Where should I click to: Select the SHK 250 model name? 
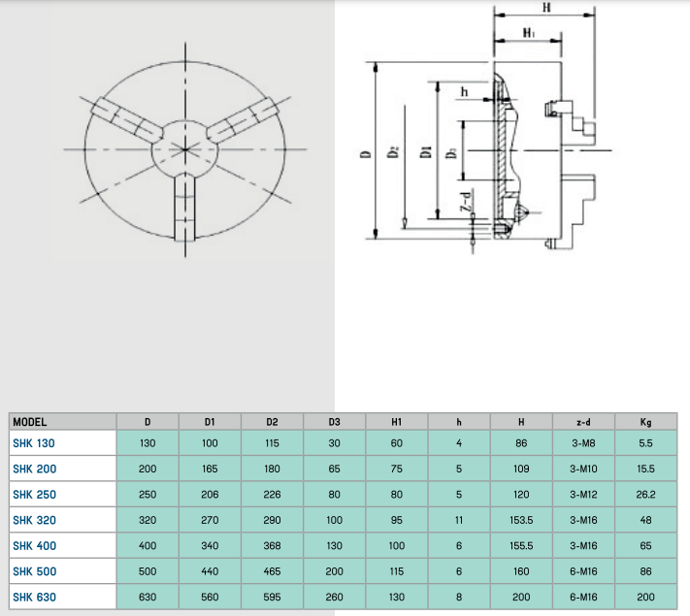[x=34, y=495]
